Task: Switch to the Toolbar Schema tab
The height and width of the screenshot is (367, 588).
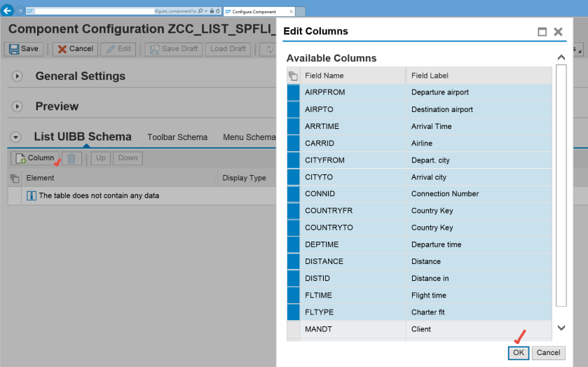Action: click(177, 137)
